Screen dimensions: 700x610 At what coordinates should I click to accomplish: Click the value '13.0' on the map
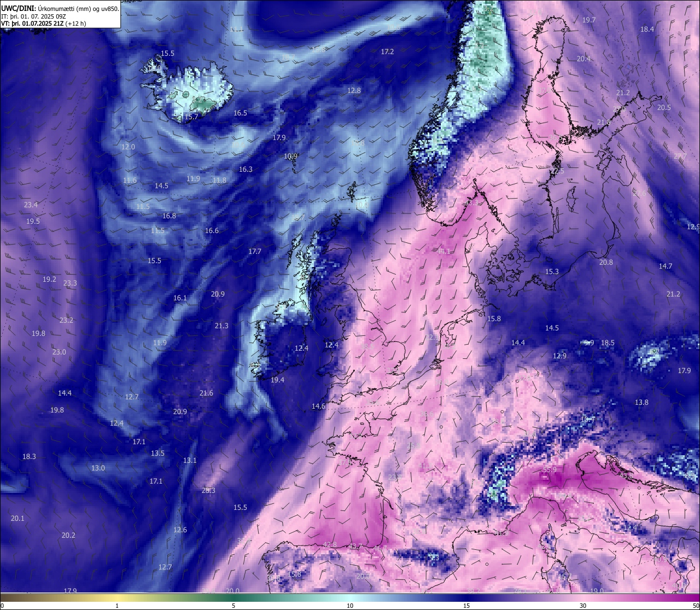click(98, 468)
